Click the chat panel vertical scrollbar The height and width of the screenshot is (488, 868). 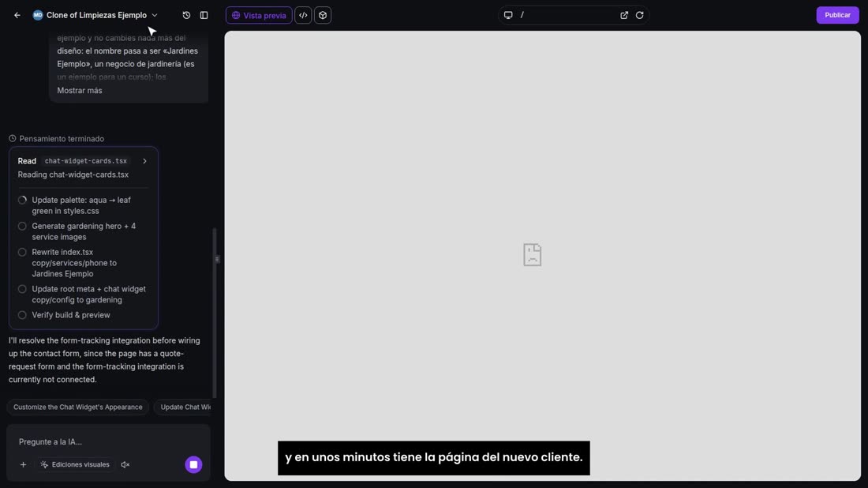tap(214, 313)
